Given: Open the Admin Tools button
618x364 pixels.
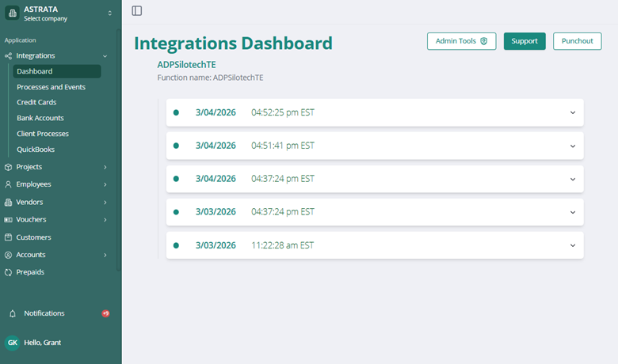Looking at the screenshot, I should point(462,41).
